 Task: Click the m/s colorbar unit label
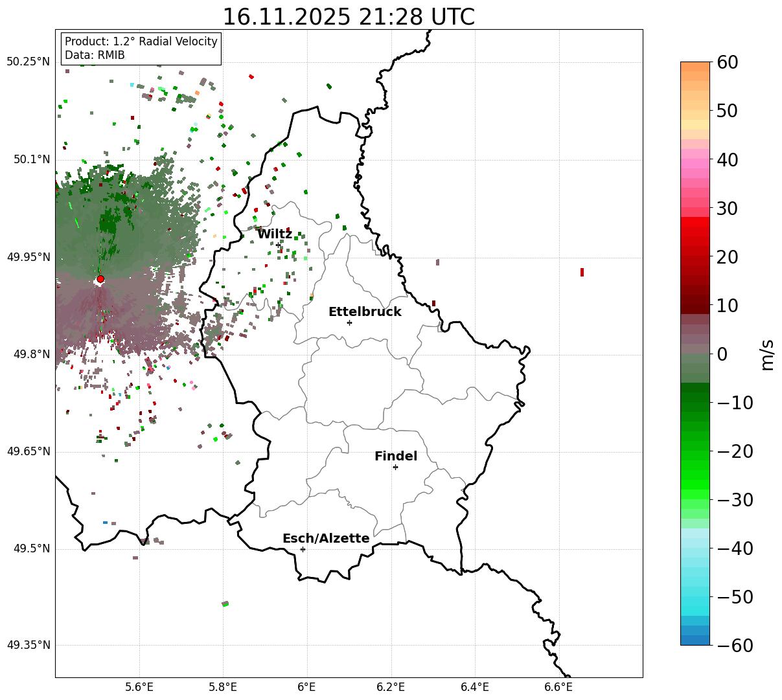pos(767,354)
